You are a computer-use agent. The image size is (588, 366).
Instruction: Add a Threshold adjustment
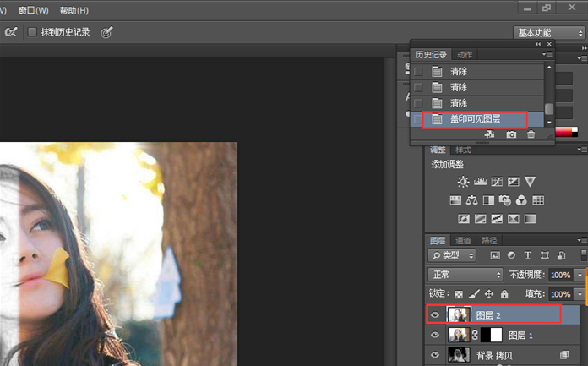(497, 219)
